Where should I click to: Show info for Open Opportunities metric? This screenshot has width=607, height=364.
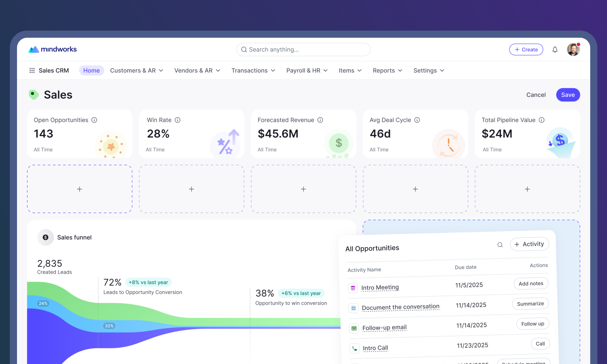coord(94,120)
